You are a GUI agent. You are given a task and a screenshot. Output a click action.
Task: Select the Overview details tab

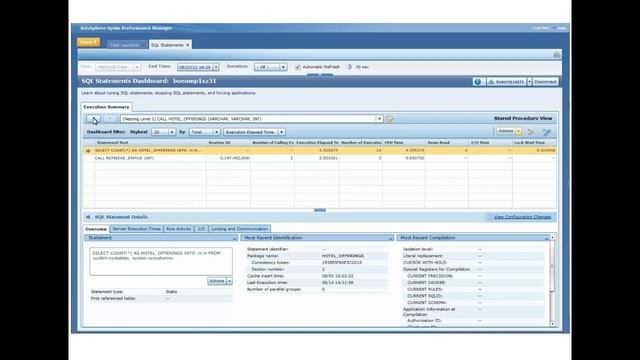pos(96,229)
